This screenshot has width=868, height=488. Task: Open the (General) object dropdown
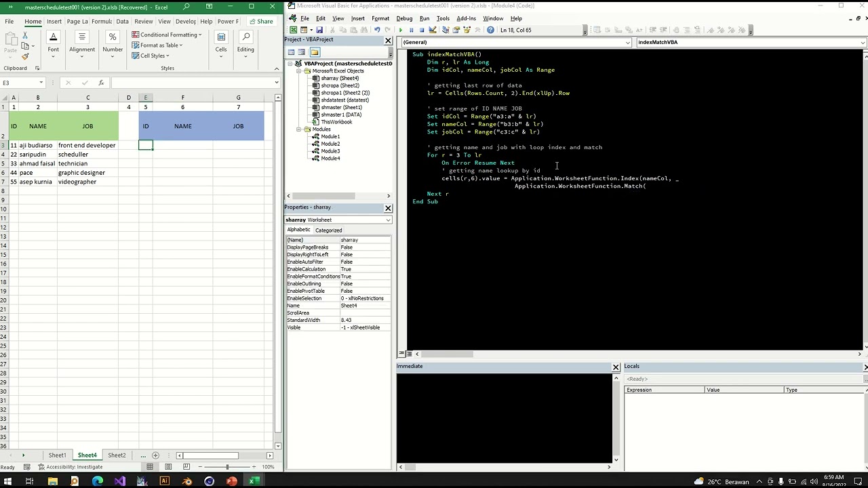tap(628, 42)
